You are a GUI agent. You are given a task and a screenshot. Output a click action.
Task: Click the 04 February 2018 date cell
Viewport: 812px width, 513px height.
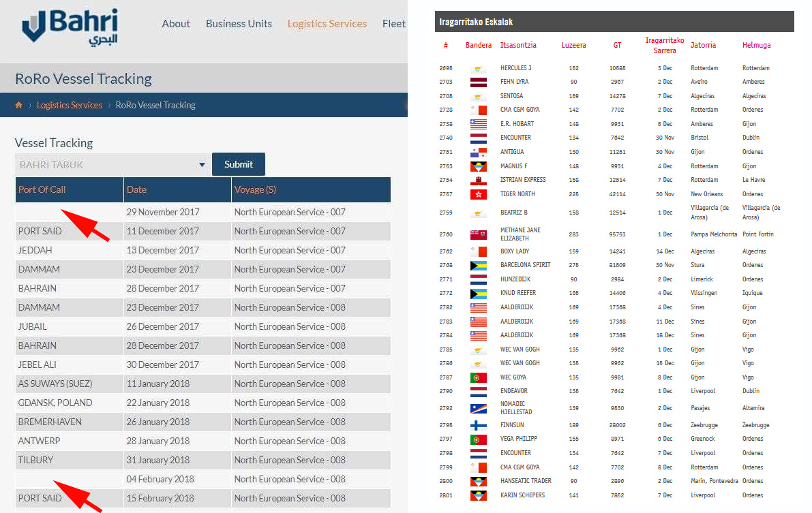point(178,480)
